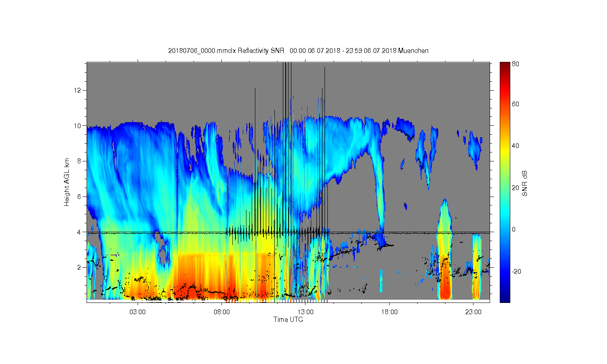607x364 pixels.
Task: Click the 'Height AGL km' y-axis label
Action: 66,182
